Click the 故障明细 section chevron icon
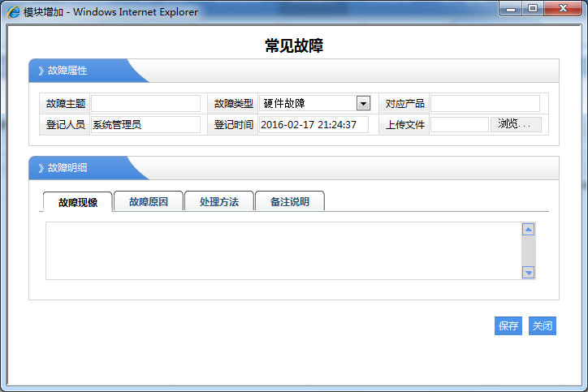 41,168
